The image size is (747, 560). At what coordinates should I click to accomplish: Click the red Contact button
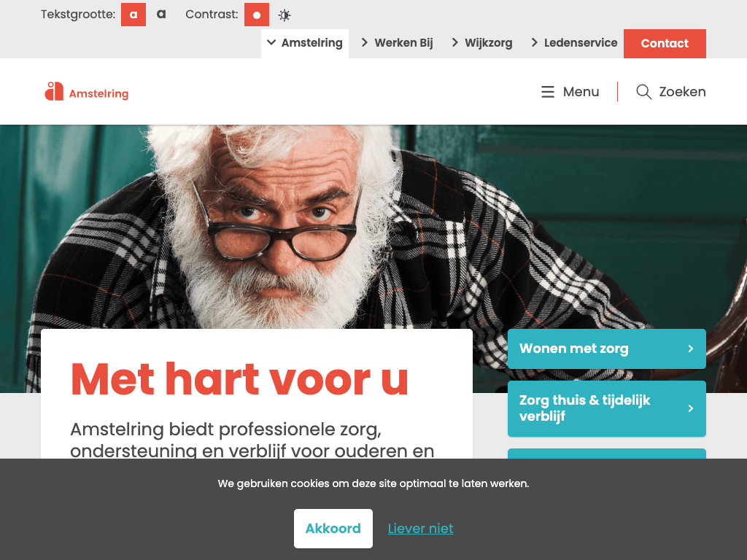coord(665,43)
